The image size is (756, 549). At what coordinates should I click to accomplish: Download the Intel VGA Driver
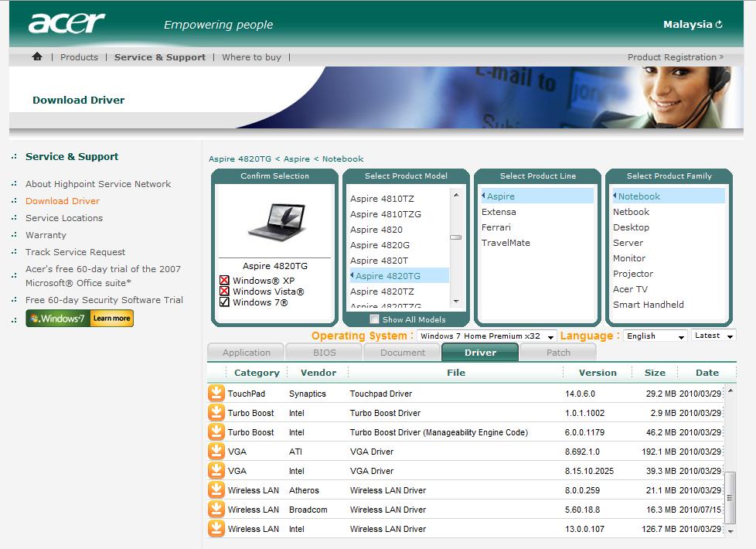pyautogui.click(x=216, y=470)
